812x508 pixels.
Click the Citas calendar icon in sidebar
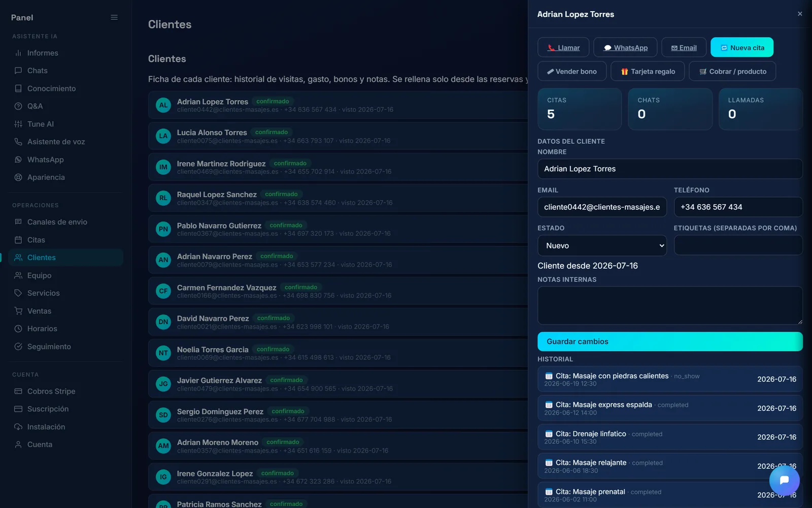coord(18,240)
